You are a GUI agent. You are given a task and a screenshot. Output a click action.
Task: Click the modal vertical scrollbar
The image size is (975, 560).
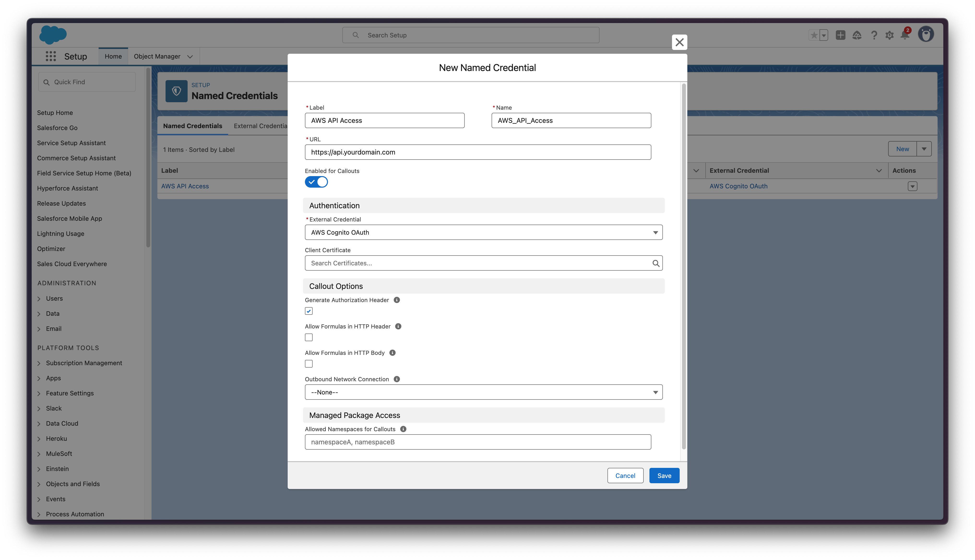coord(684,266)
